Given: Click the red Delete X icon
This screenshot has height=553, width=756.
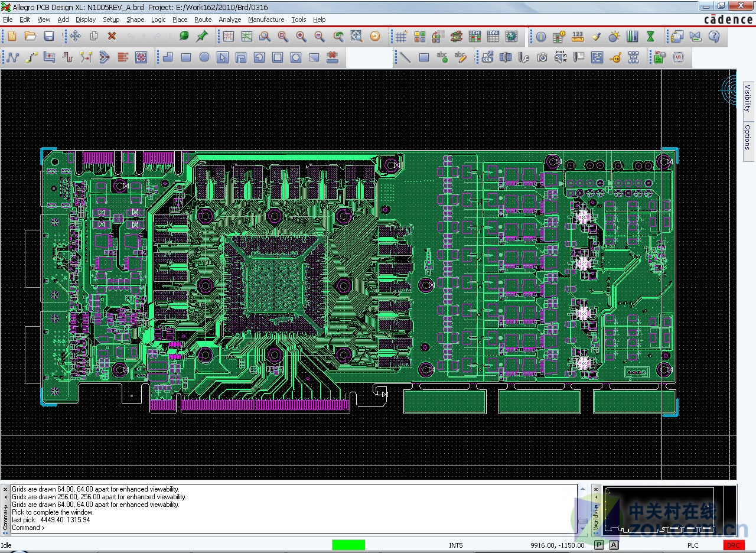Looking at the screenshot, I should (112, 37).
